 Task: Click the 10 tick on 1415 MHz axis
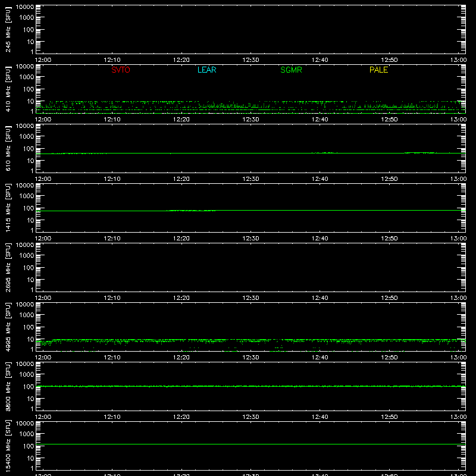[x=30, y=220]
